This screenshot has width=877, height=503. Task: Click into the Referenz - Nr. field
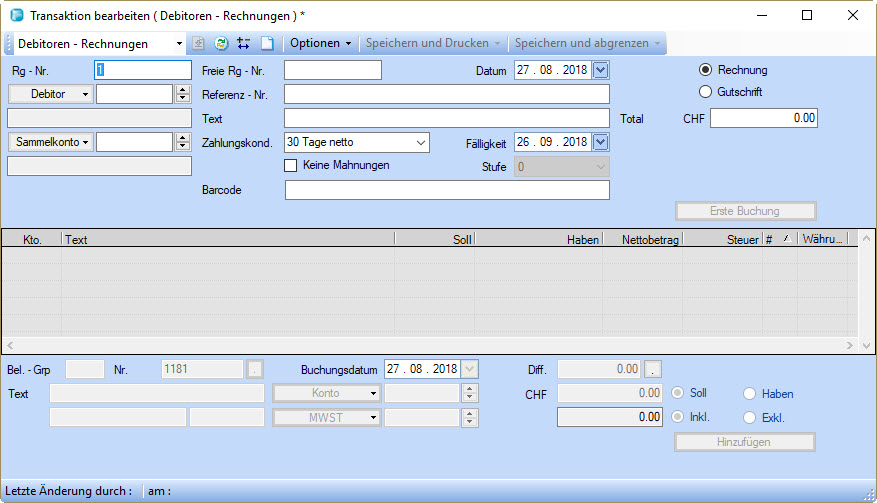coord(446,94)
